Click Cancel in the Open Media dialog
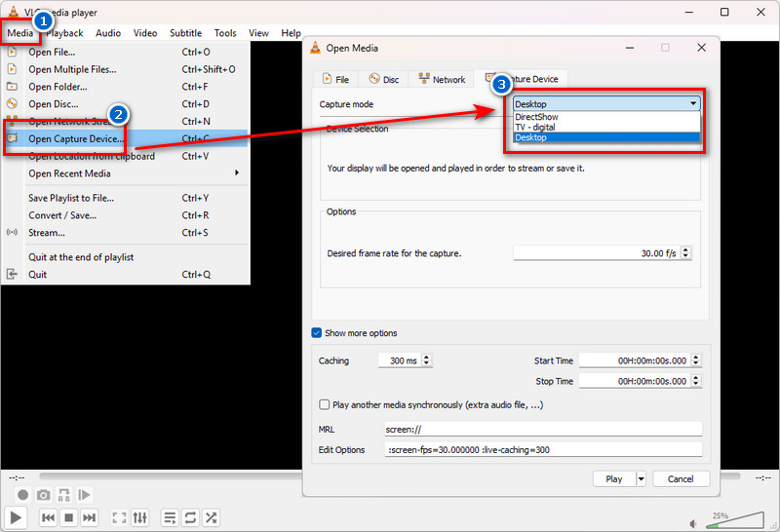The width and height of the screenshot is (780, 532). [681, 478]
